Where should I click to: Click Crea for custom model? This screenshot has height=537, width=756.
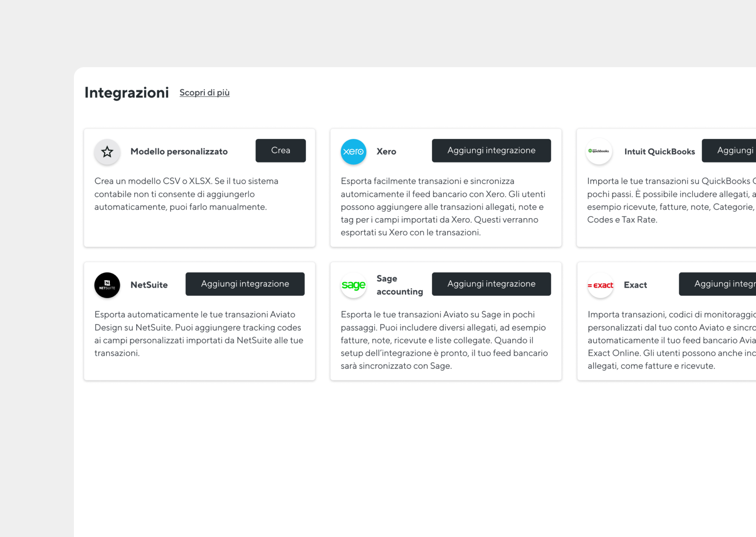click(x=281, y=151)
